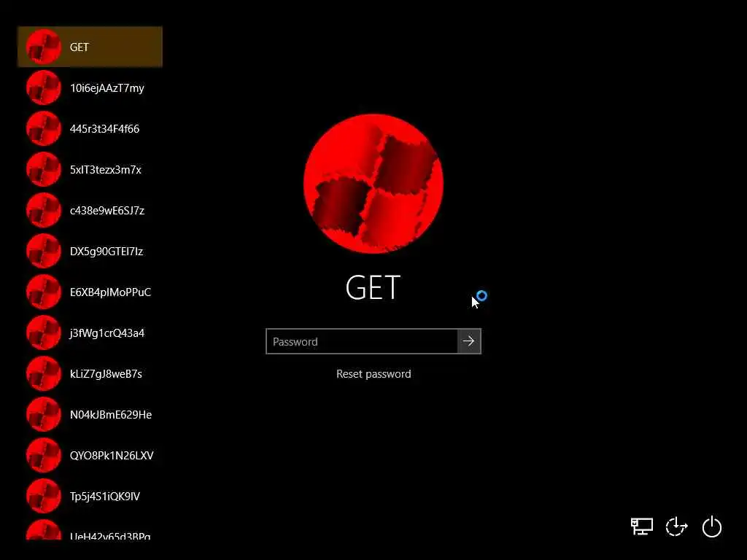Click the large red profile picture
This screenshot has width=747, height=560.
[x=373, y=183]
